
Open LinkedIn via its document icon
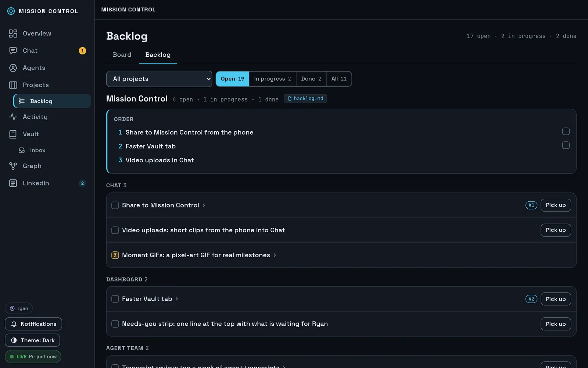tap(13, 183)
